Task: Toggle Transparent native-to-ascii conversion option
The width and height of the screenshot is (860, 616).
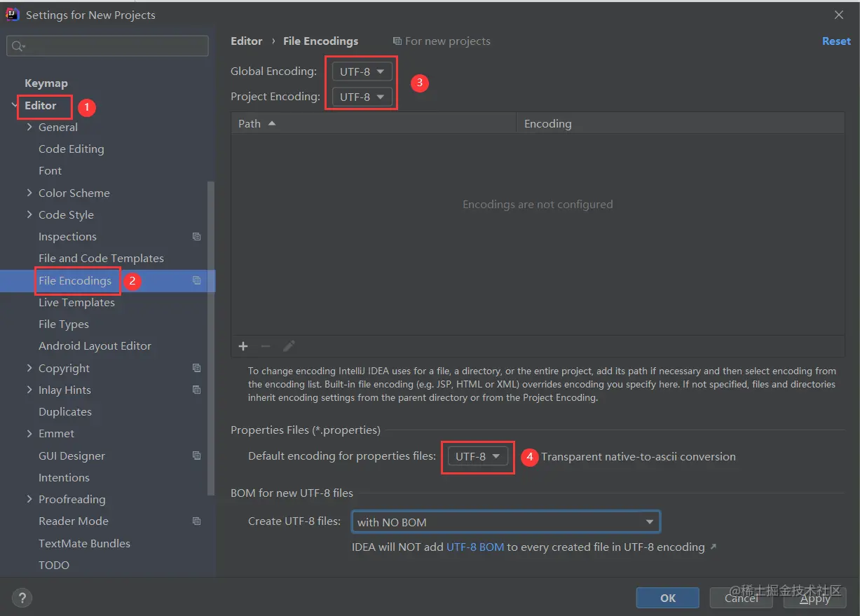Action: [638, 457]
